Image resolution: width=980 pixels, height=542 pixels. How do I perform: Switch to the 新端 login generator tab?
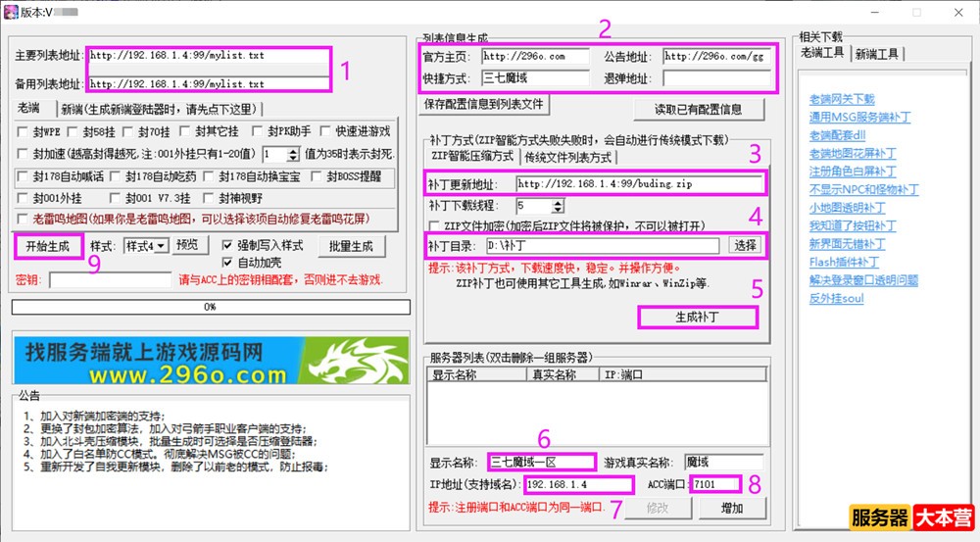tap(159, 110)
